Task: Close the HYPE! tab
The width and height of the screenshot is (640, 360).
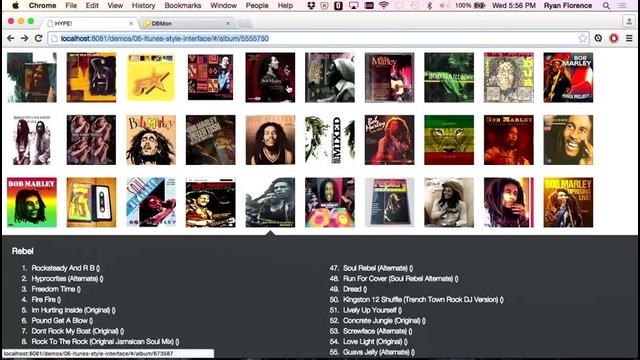Action: [x=131, y=24]
